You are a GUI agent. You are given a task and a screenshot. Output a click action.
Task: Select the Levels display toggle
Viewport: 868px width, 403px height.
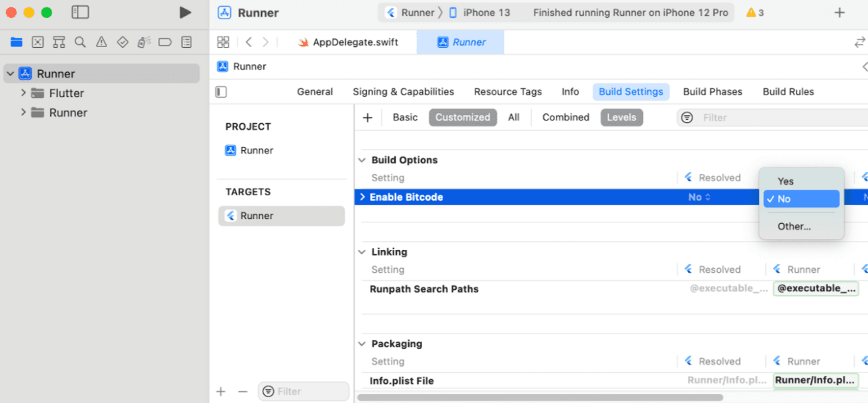(x=621, y=117)
